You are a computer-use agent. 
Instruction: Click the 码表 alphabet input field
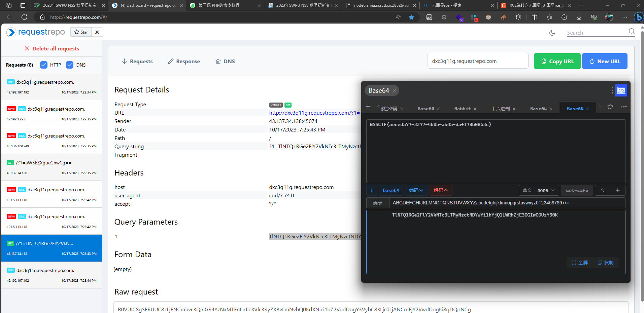(x=507, y=203)
